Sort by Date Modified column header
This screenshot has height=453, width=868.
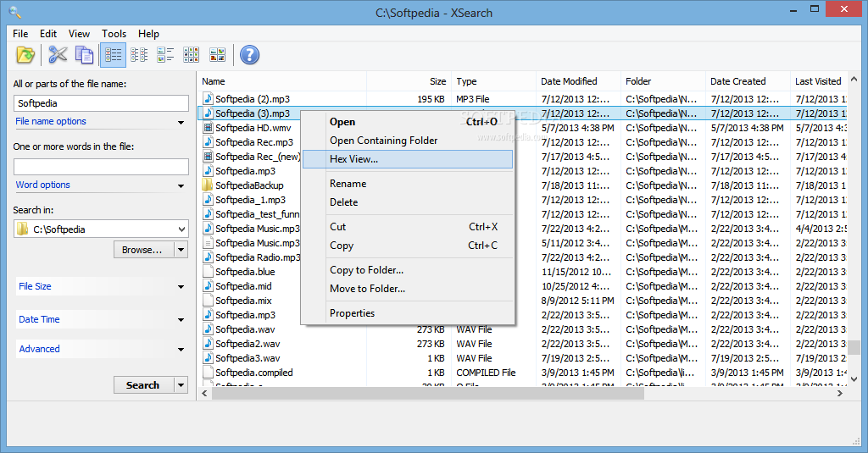tap(578, 81)
